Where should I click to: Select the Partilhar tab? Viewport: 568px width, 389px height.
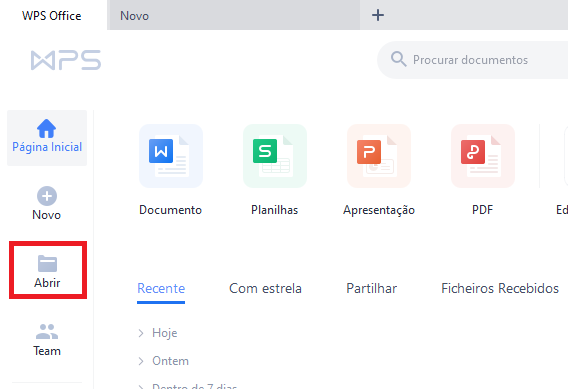[371, 289]
